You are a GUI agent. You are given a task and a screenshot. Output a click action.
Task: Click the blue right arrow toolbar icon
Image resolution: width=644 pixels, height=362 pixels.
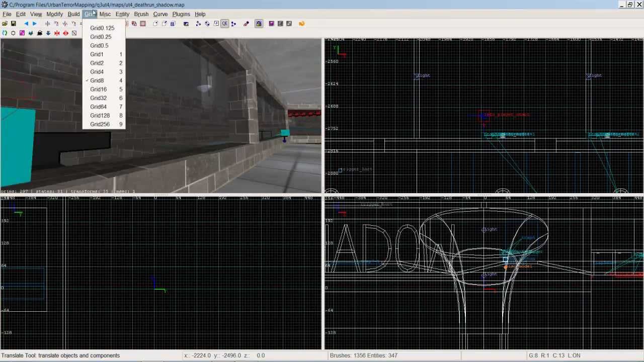point(34,24)
